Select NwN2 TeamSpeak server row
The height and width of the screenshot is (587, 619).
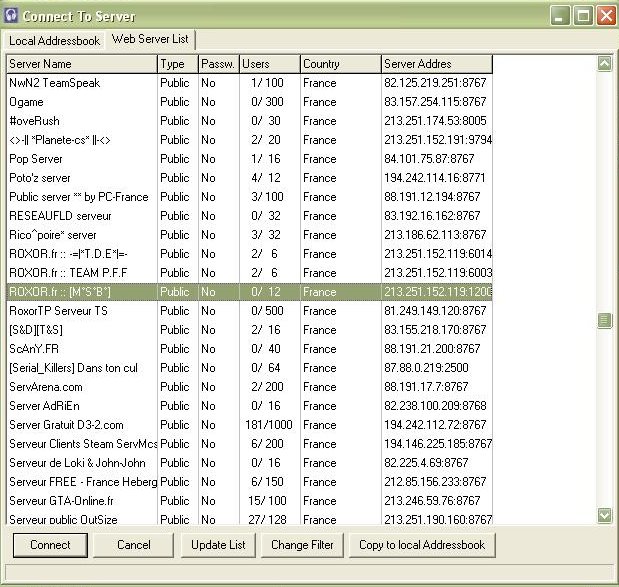pos(249,83)
